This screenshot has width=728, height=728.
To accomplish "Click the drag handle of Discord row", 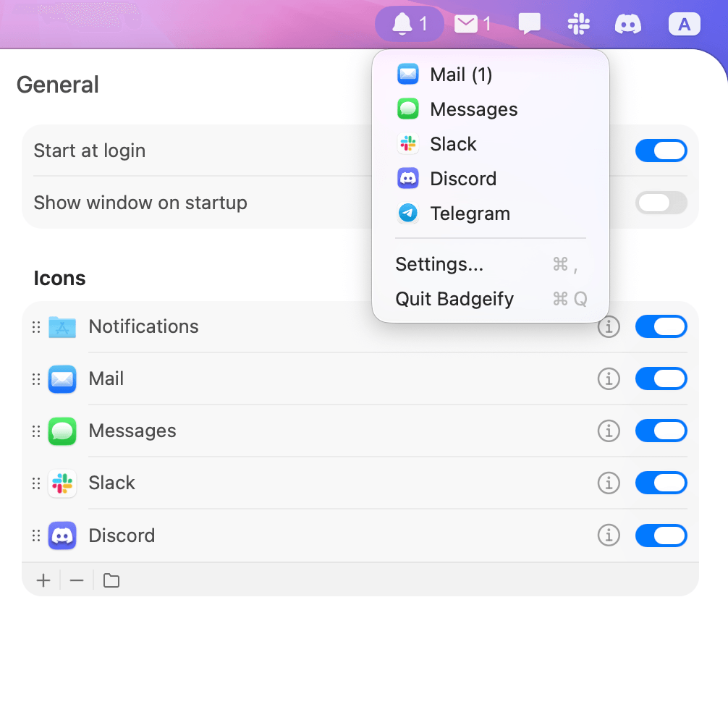I will click(36, 536).
